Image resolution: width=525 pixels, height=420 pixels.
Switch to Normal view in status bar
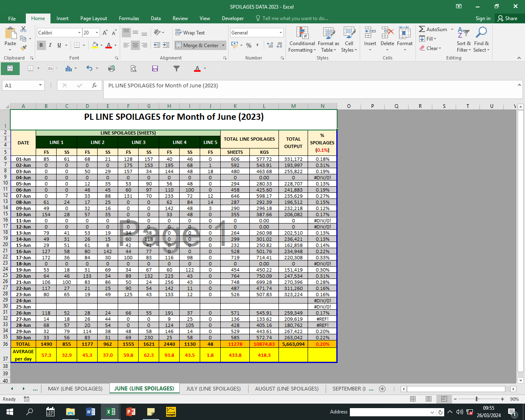pyautogui.click(x=413, y=399)
